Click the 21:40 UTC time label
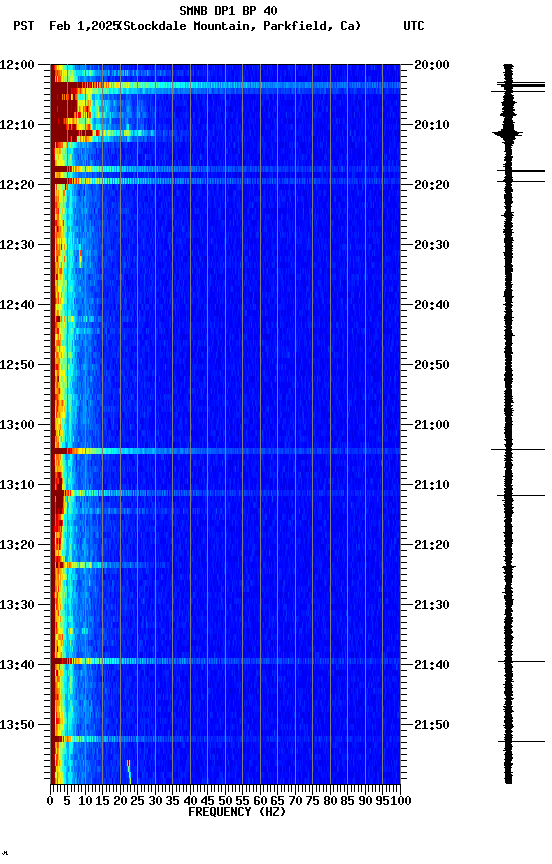 (x=432, y=666)
